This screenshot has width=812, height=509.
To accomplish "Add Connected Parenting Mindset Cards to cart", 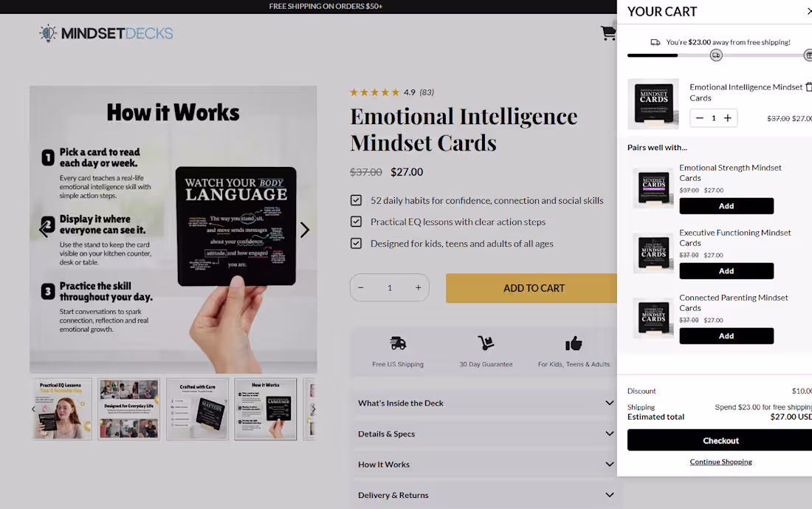I will pyautogui.click(x=726, y=336).
